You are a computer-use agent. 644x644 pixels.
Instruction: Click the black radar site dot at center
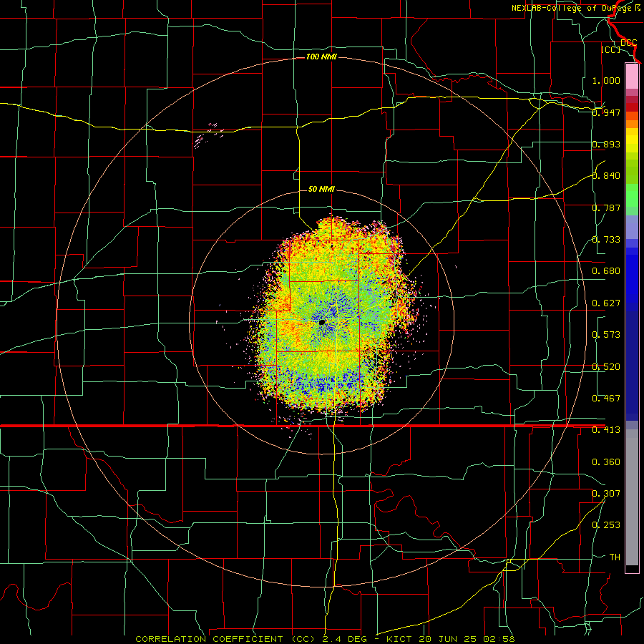click(x=322, y=323)
